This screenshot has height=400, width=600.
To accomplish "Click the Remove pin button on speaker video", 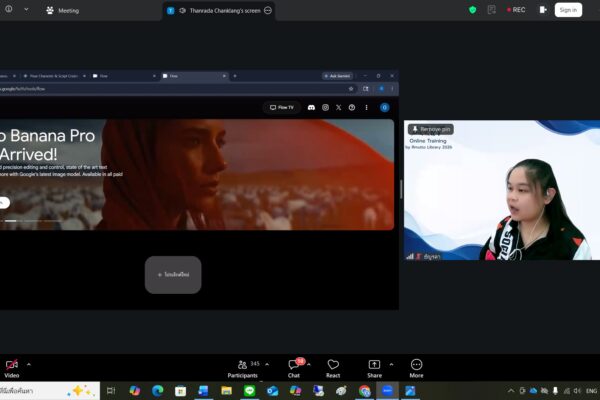I will coord(431,129).
